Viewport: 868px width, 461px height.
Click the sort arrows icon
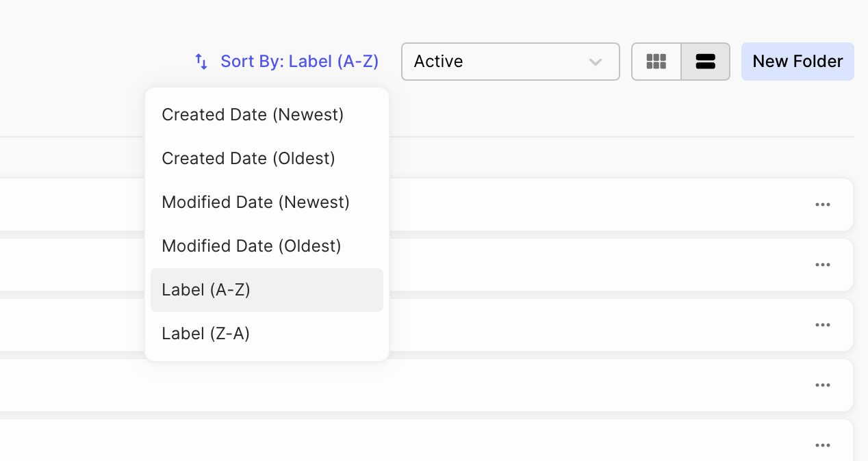[201, 62]
